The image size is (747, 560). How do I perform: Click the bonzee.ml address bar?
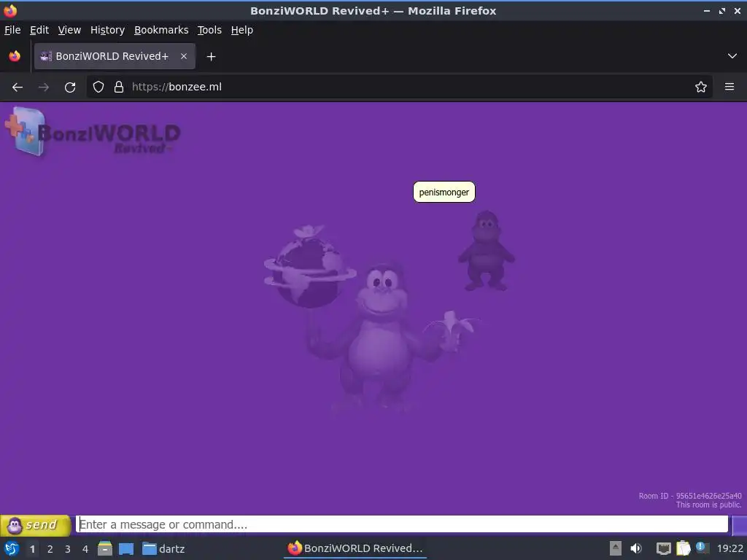[x=399, y=87]
